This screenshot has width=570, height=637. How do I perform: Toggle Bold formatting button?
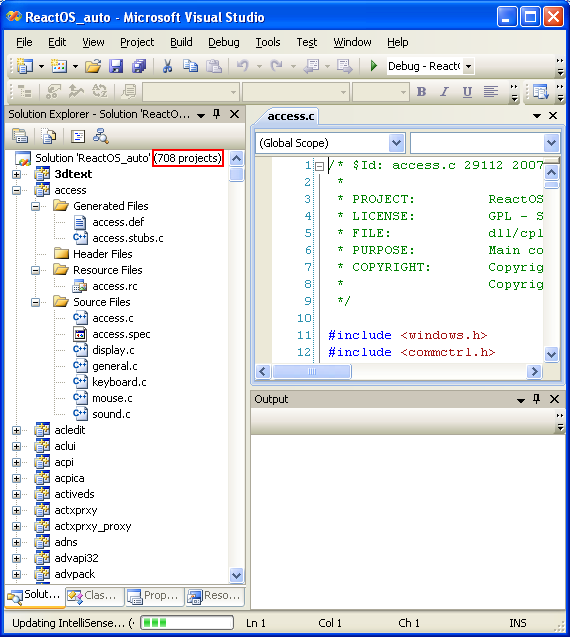point(421,92)
